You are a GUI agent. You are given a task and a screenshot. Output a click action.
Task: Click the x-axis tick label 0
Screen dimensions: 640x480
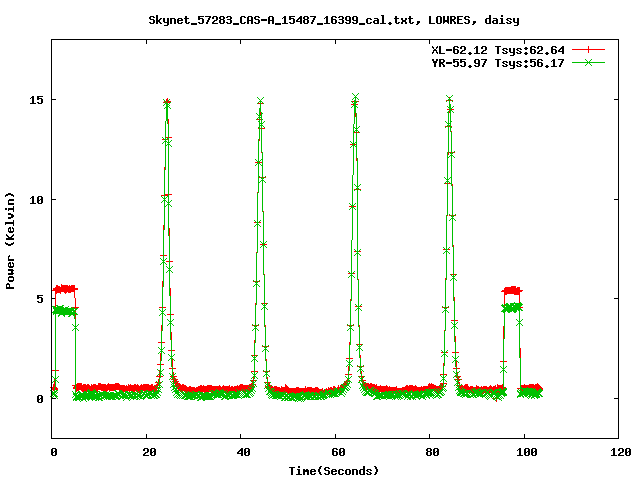[54, 452]
